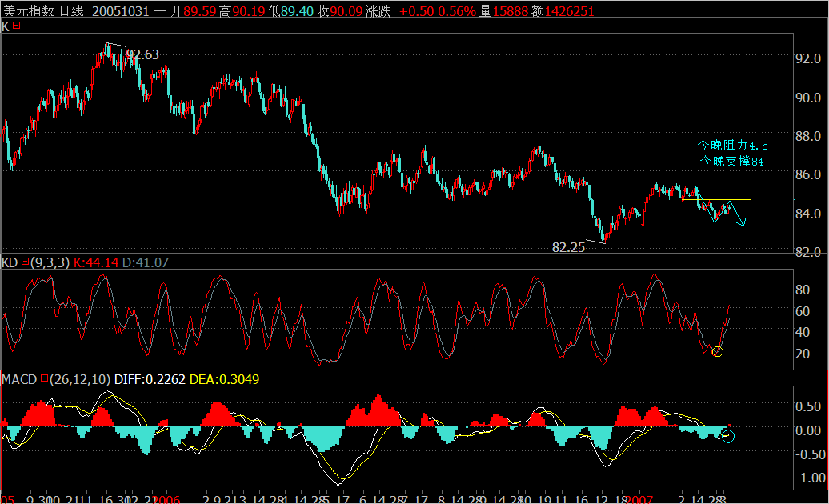829x504 pixels.
Task: Click the 2006 year marker on time axis
Action: point(166,499)
